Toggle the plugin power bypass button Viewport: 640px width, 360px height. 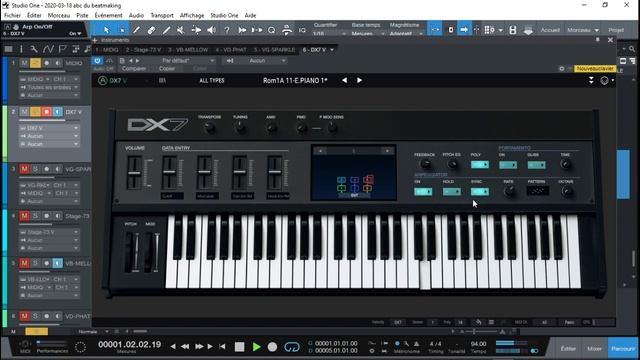pos(98,60)
